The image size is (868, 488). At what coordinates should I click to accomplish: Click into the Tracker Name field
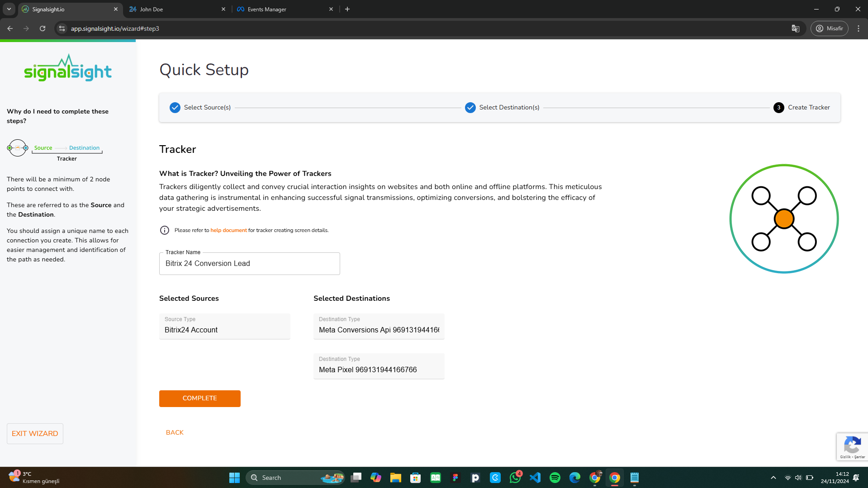[249, 264]
